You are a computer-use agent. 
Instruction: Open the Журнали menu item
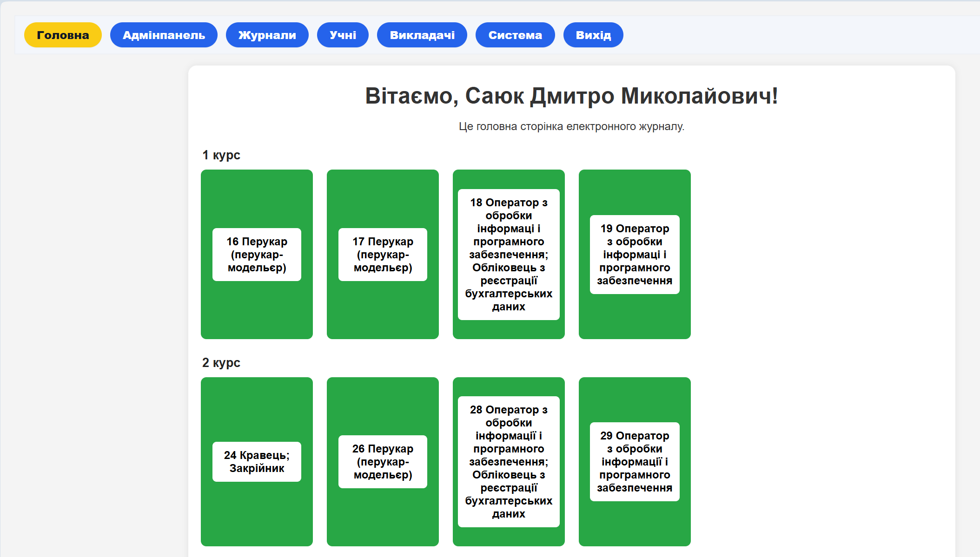click(267, 35)
